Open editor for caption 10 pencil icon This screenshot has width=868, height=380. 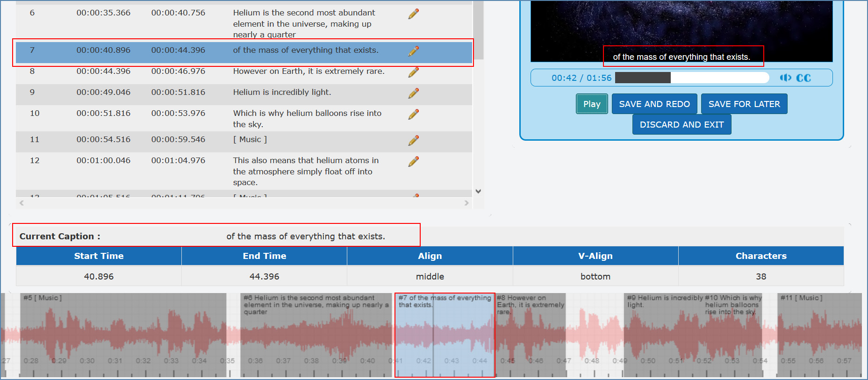coord(413,114)
